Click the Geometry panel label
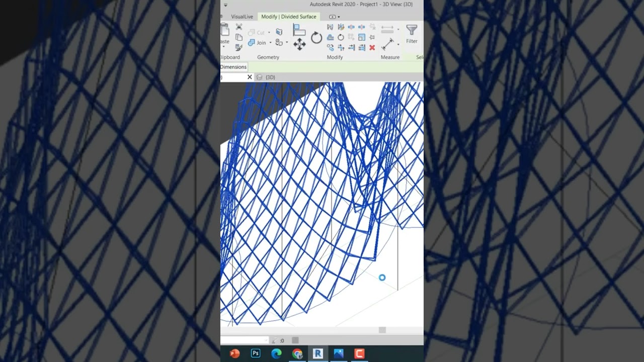This screenshot has height=362, width=644. [268, 57]
